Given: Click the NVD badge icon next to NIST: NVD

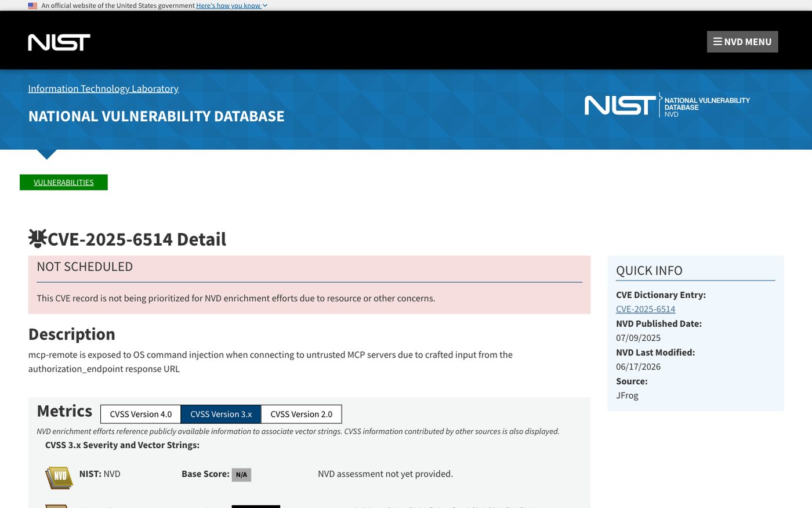Looking at the screenshot, I should click(x=59, y=477).
